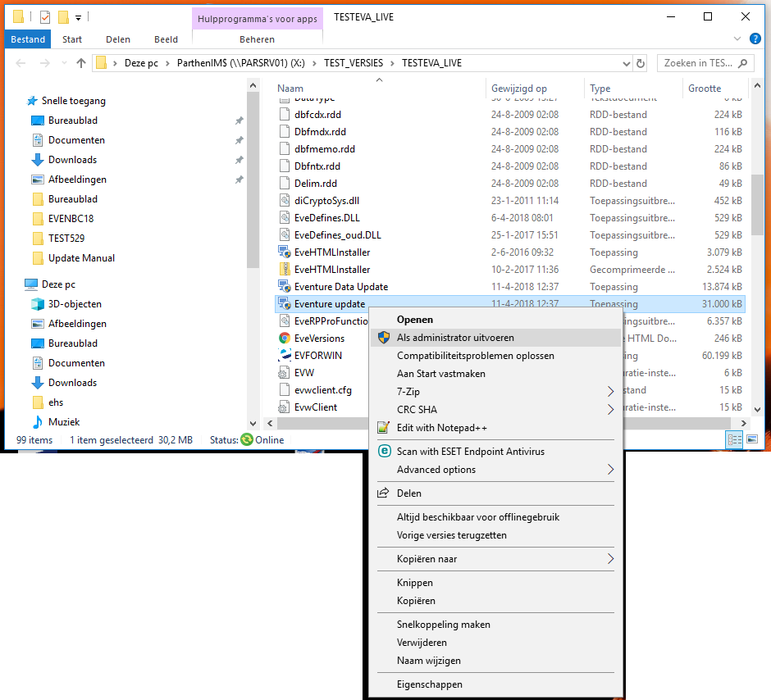Select Update Manual folder in quick access
This screenshot has width=771, height=700.
[81, 258]
